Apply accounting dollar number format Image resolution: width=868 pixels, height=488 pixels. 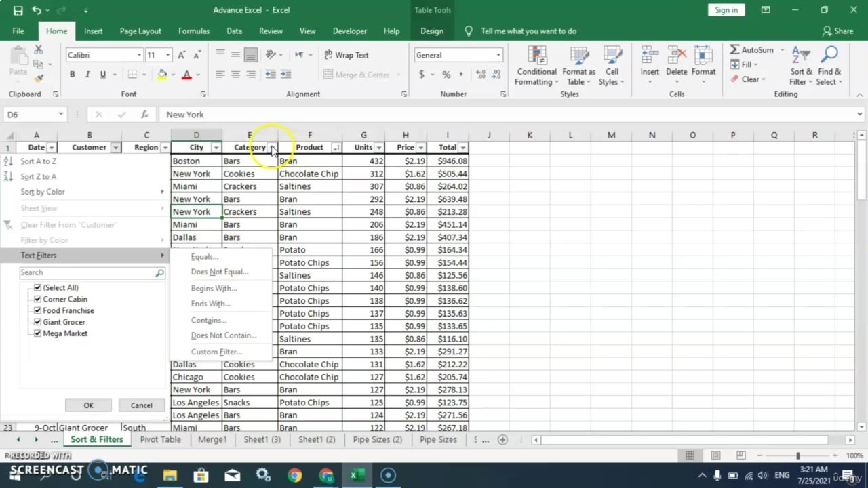(421, 75)
